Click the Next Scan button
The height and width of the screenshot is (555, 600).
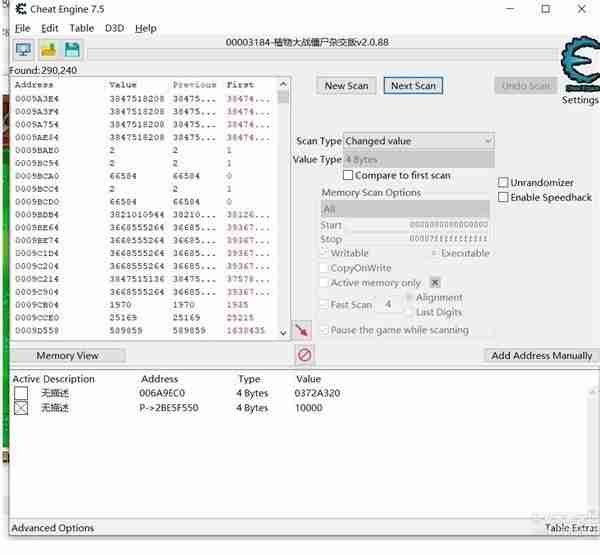(413, 86)
